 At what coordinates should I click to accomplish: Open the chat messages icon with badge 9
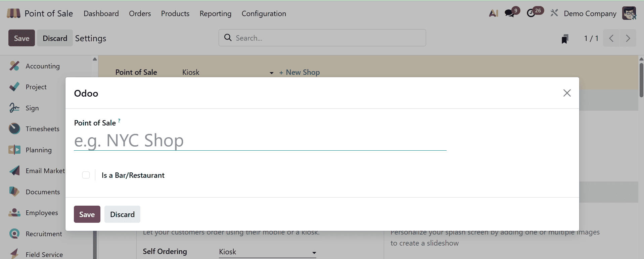tap(510, 13)
